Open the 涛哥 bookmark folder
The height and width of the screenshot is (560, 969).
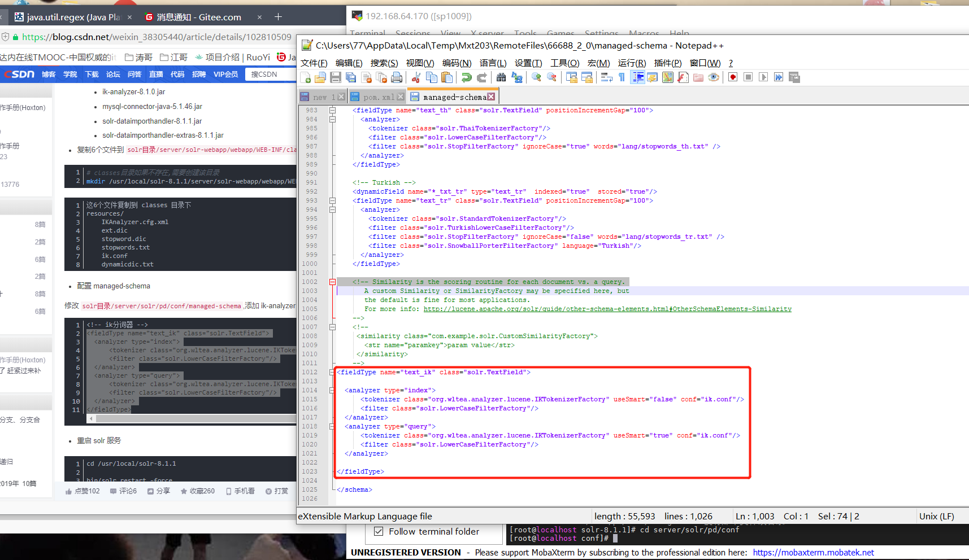point(138,57)
